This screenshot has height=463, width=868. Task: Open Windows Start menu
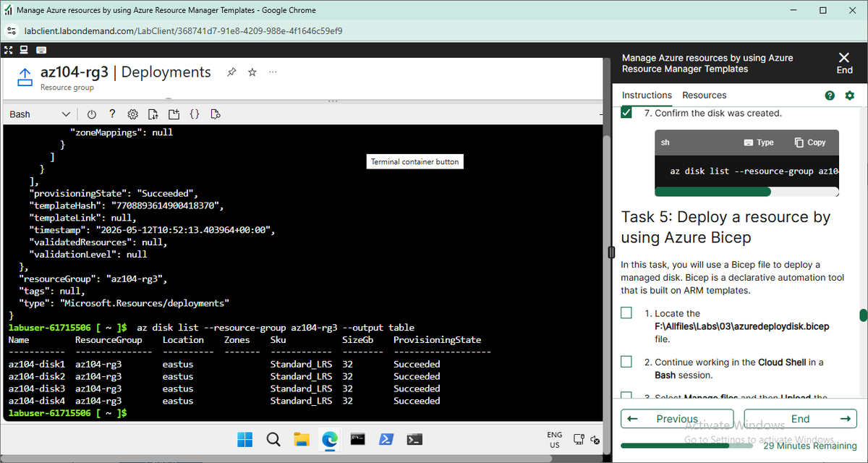[244, 439]
